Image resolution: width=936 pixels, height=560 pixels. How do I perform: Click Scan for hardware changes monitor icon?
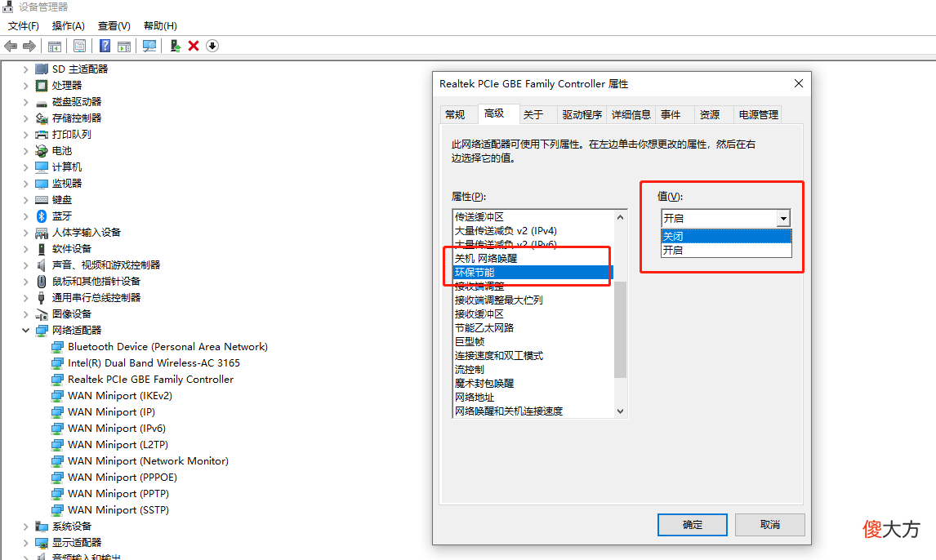coord(149,46)
